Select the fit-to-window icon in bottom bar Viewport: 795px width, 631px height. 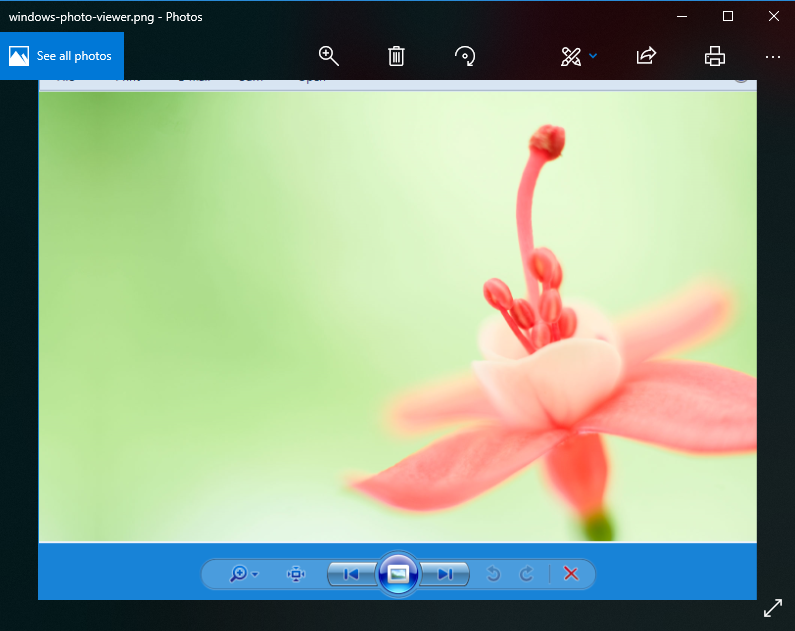(x=295, y=574)
